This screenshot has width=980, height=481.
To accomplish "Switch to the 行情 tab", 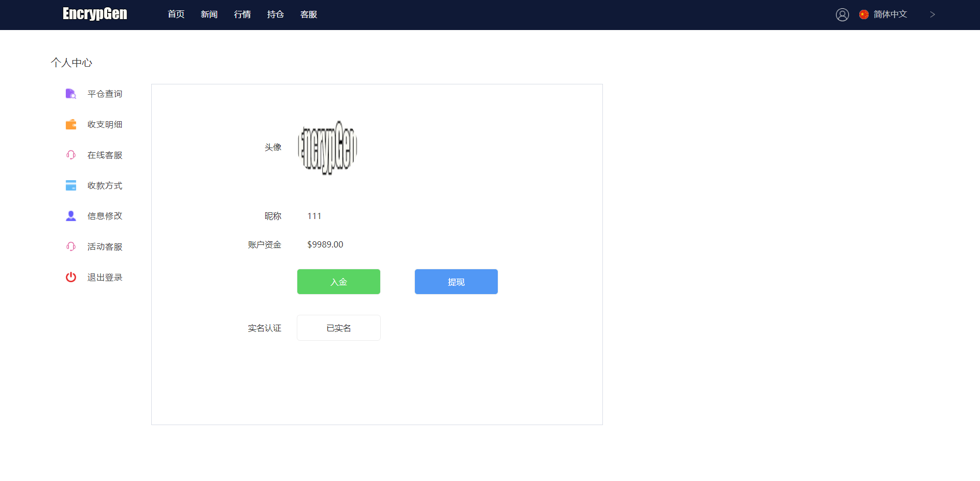I will pyautogui.click(x=242, y=14).
